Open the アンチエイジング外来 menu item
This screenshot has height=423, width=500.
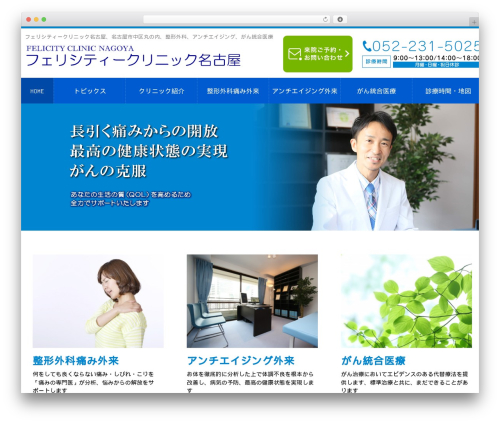pyautogui.click(x=304, y=91)
